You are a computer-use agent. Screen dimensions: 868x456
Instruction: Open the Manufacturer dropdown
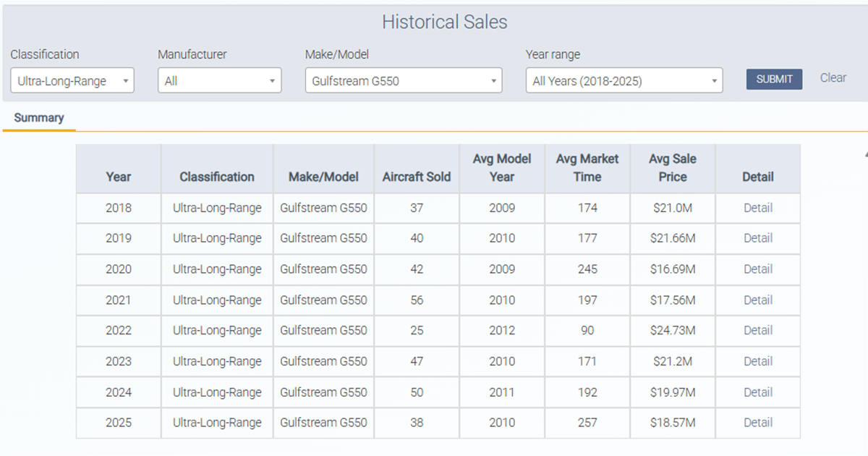pos(218,80)
